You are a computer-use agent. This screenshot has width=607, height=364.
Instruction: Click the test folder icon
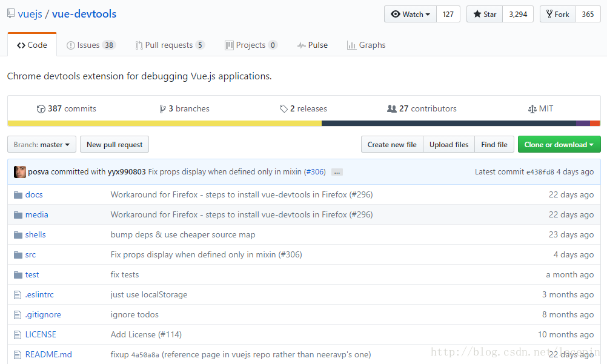coord(18,275)
